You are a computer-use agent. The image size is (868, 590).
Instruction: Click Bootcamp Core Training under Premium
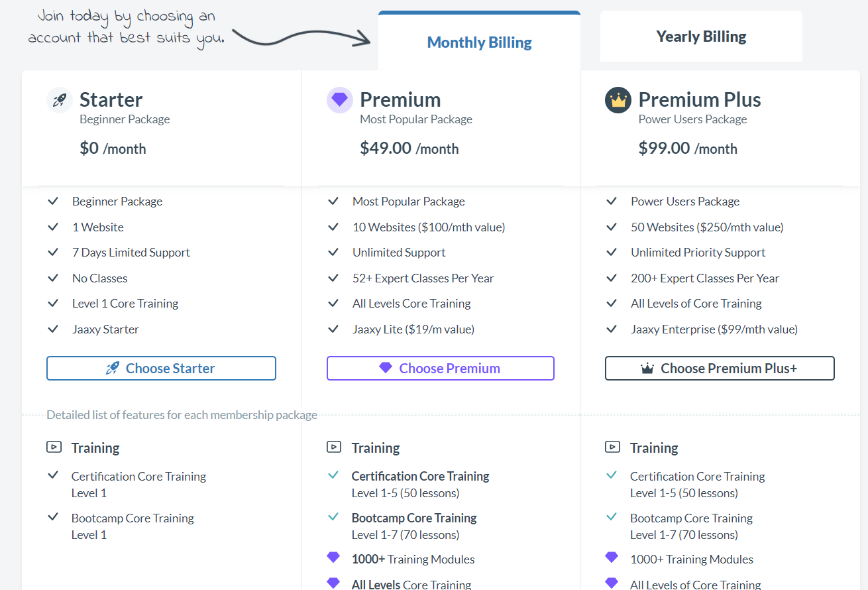pos(414,518)
